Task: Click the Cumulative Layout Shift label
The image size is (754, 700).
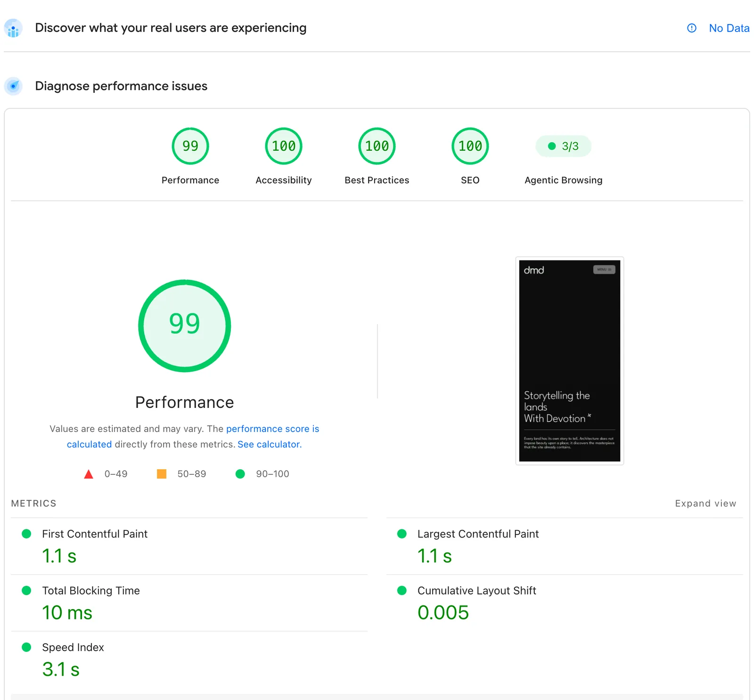Action: click(477, 591)
